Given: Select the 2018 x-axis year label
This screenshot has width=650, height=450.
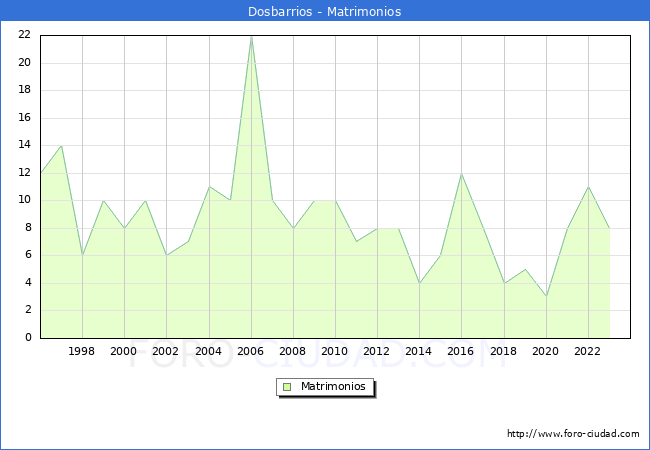Looking at the screenshot, I should coord(504,351).
